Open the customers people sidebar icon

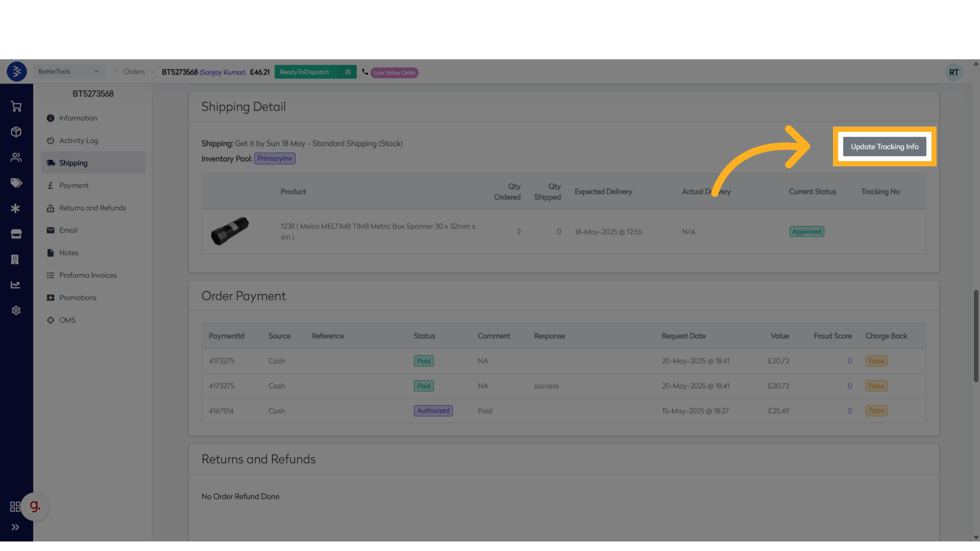pyautogui.click(x=16, y=157)
